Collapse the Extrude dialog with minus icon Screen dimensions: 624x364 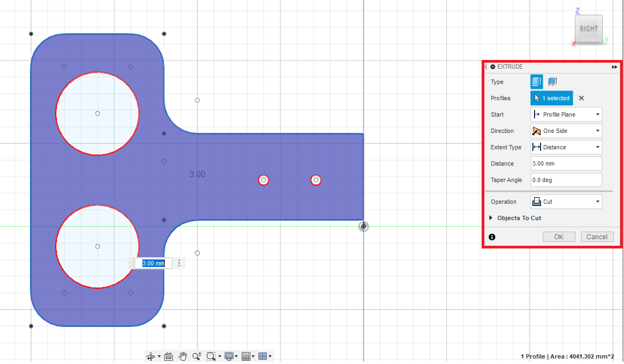coord(493,67)
